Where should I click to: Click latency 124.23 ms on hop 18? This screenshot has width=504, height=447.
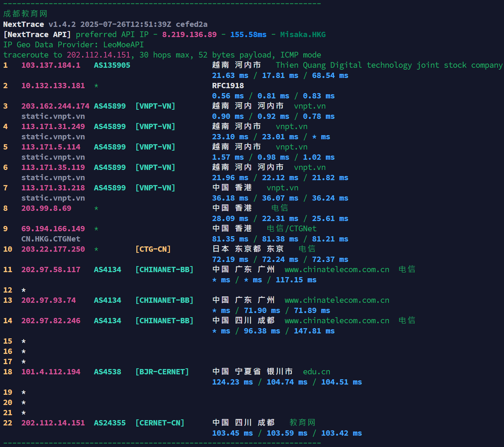tap(232, 382)
